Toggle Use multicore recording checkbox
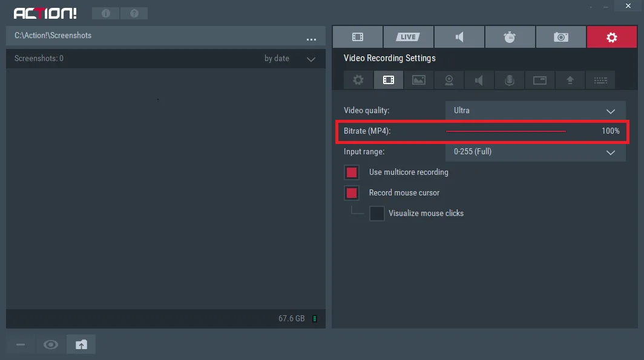Image resolution: width=644 pixels, height=360 pixels. (x=352, y=172)
